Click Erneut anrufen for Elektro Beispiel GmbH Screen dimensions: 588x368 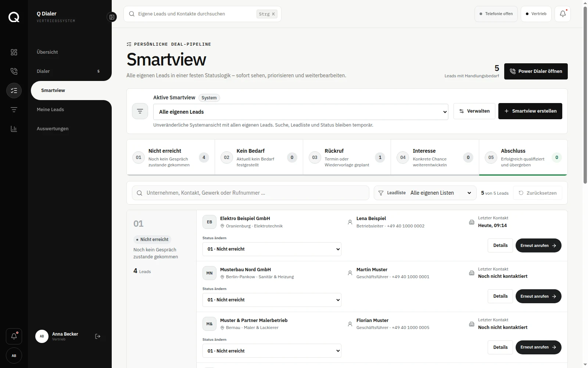point(538,245)
